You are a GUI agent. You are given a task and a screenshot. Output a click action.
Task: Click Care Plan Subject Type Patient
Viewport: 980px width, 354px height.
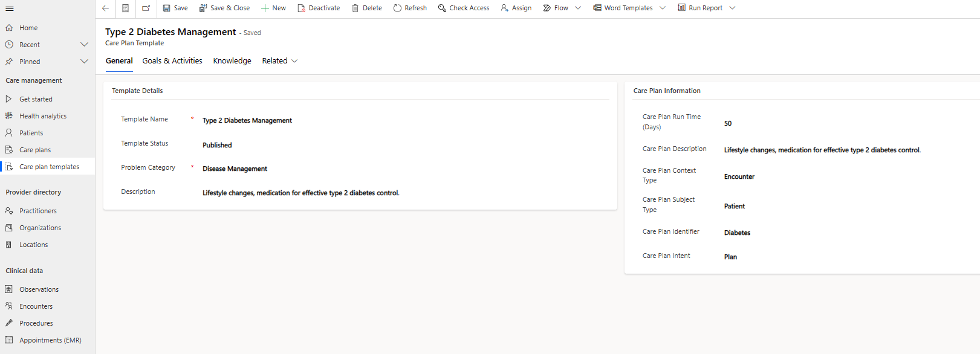coord(735,207)
